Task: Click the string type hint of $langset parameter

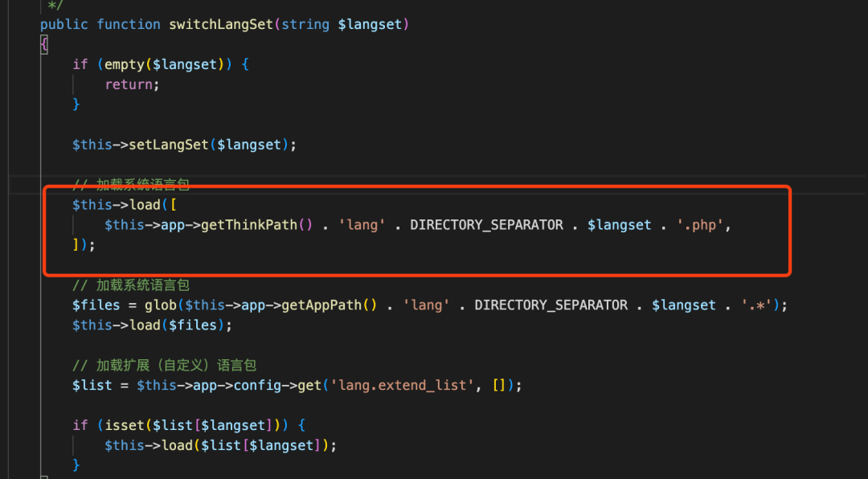Action: coord(305,24)
